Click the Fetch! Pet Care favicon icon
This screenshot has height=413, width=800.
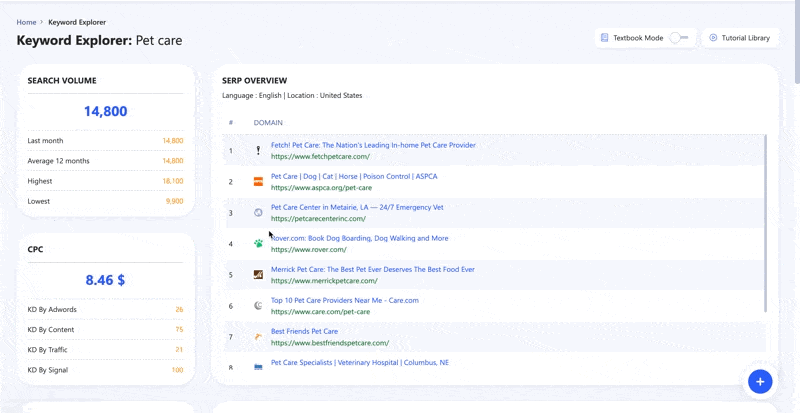coord(259,151)
